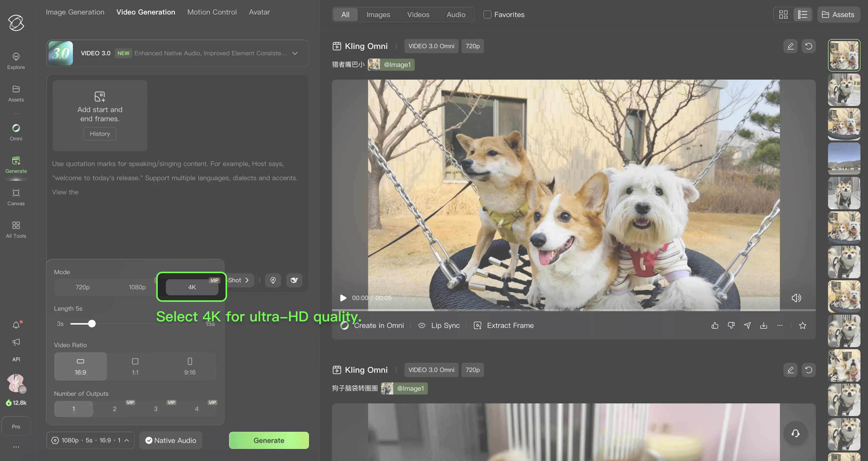The image size is (868, 461).
Task: Open more options for the dogs video
Action: tap(780, 325)
